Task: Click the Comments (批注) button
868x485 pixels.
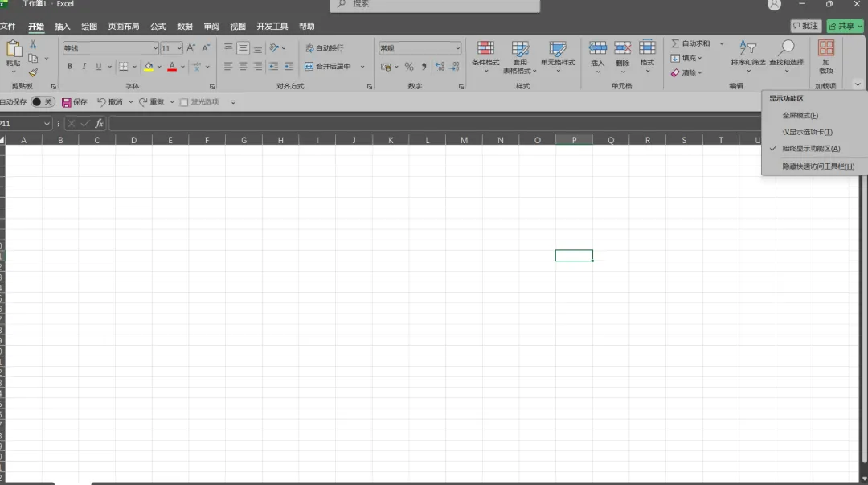Action: click(805, 26)
